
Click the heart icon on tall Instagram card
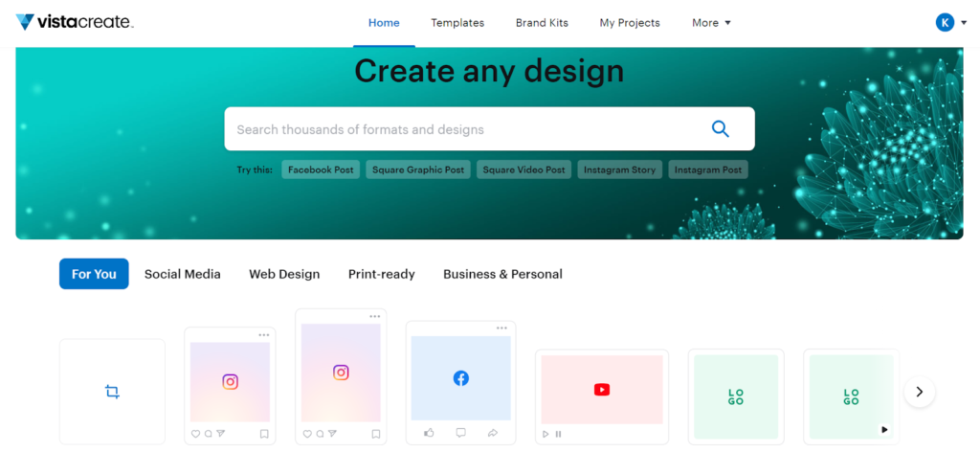(x=306, y=433)
